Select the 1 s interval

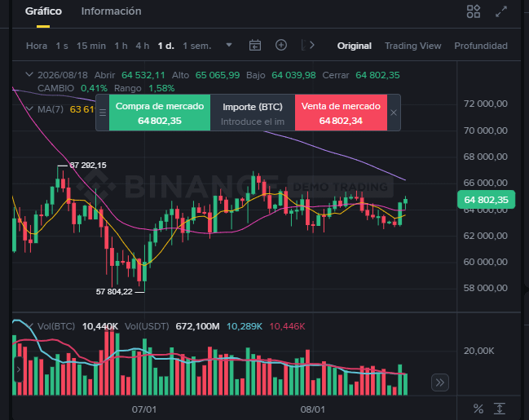62,46
